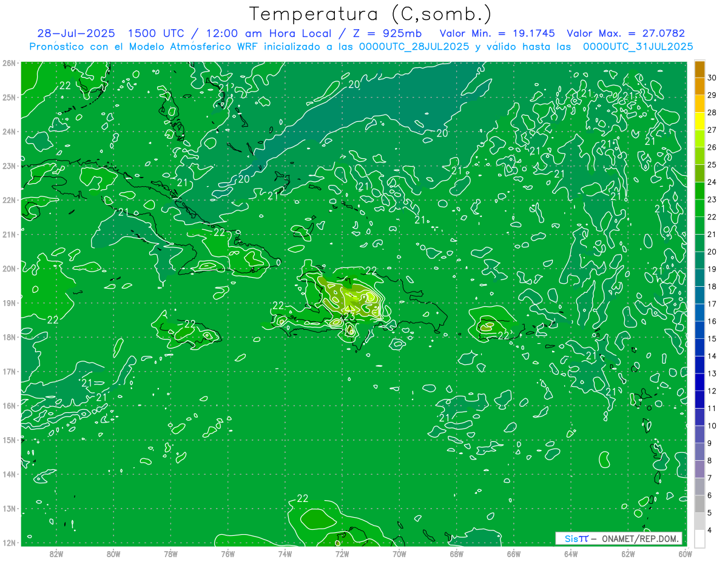Click the "Temperatura (C,somb.)" map title
This screenshot has height=562, width=728.
pos(371,14)
